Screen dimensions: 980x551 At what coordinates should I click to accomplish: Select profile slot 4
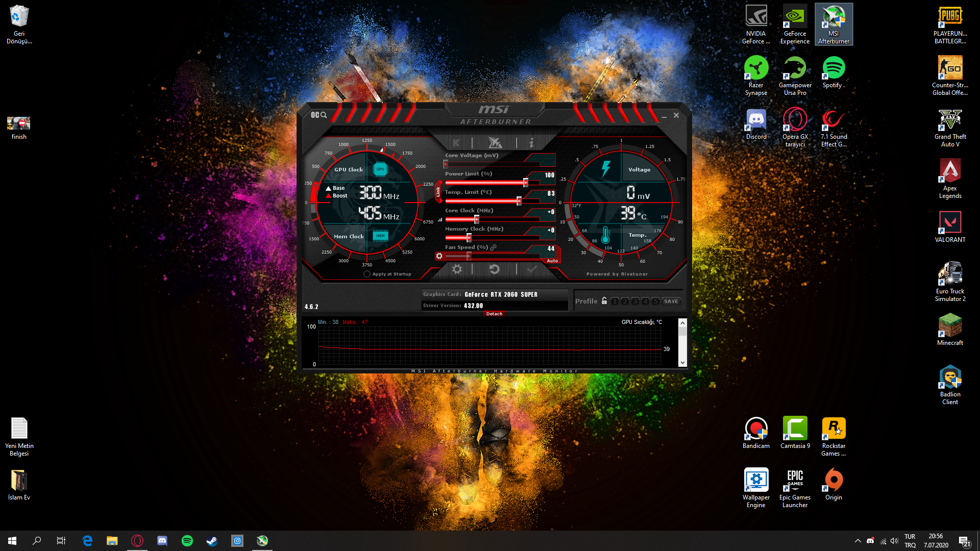645,302
